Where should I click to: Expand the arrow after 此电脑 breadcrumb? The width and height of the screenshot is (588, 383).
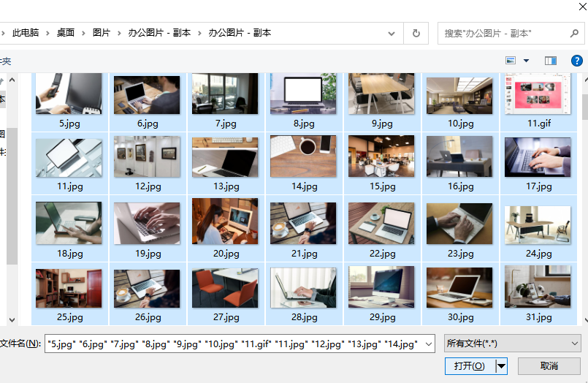click(47, 34)
